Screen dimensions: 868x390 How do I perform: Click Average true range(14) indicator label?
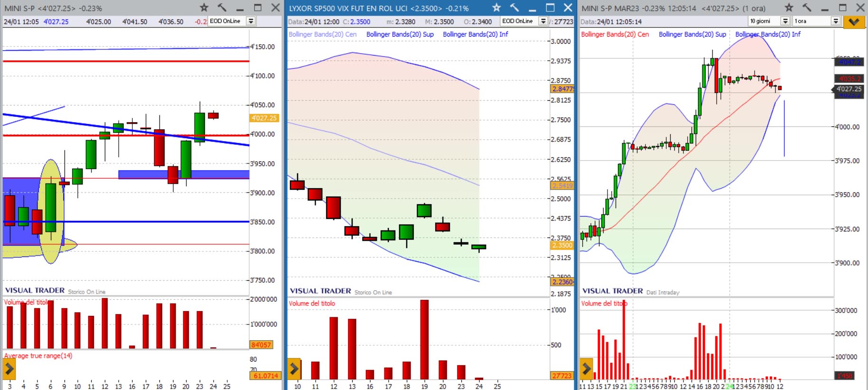(38, 356)
